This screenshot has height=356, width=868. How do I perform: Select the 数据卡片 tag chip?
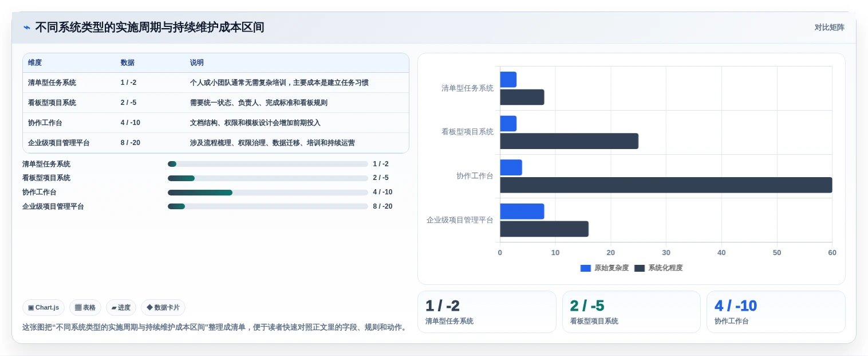tap(163, 308)
